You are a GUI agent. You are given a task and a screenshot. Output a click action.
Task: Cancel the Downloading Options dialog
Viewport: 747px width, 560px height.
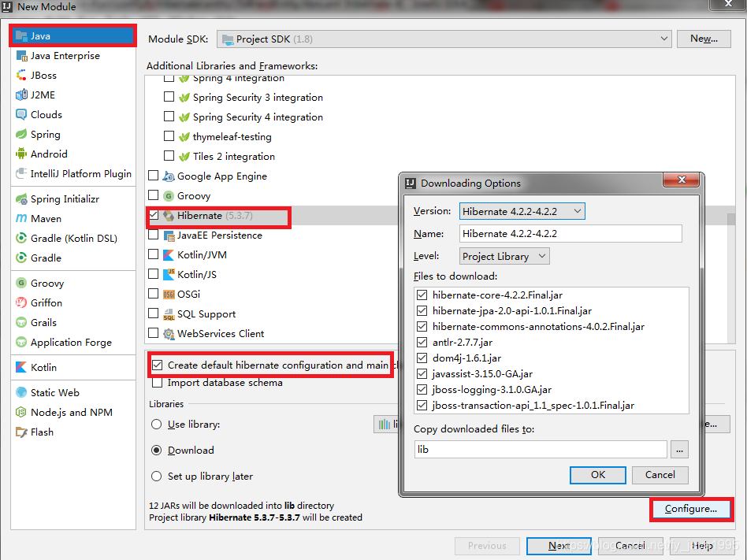coord(660,475)
